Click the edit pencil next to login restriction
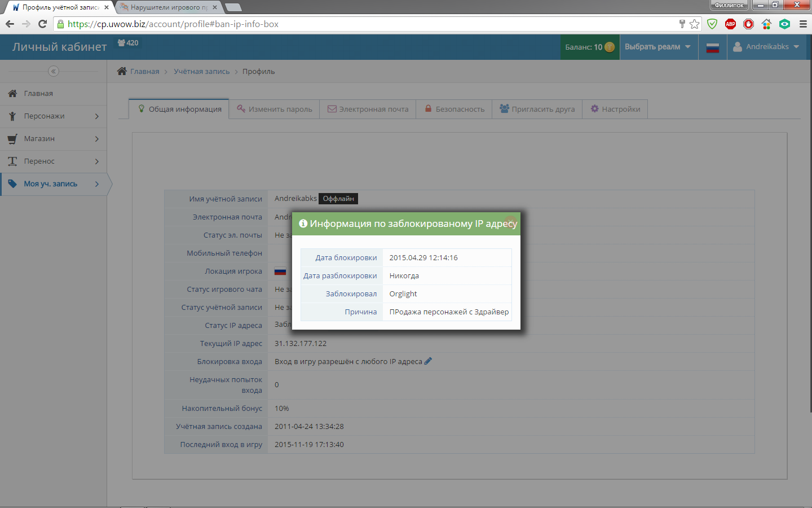 point(428,361)
